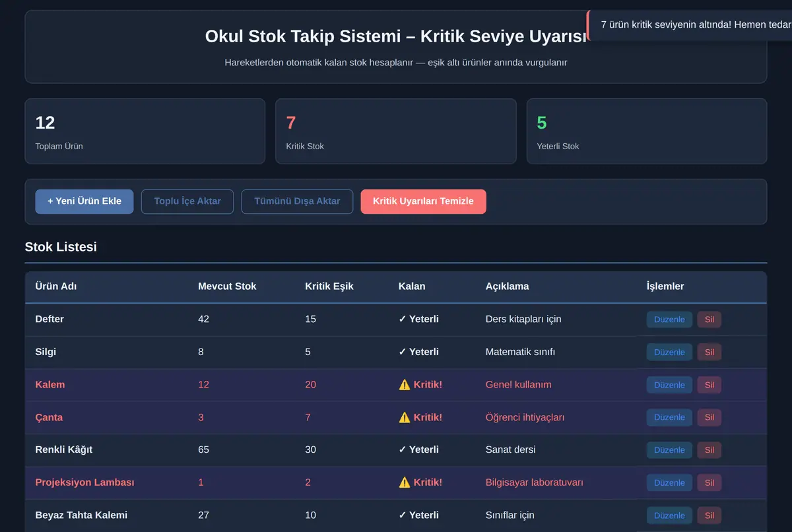Viewport: 792px width, 532px height.
Task: Click warning icon in Projeksiyon Lambası row
Action: point(405,482)
